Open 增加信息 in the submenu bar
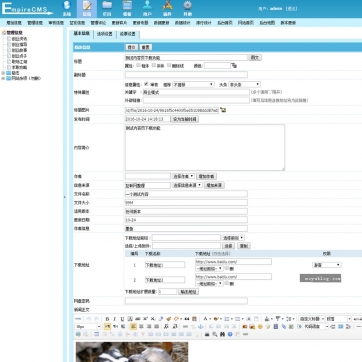This screenshot has width=362, height=362. pos(14,23)
